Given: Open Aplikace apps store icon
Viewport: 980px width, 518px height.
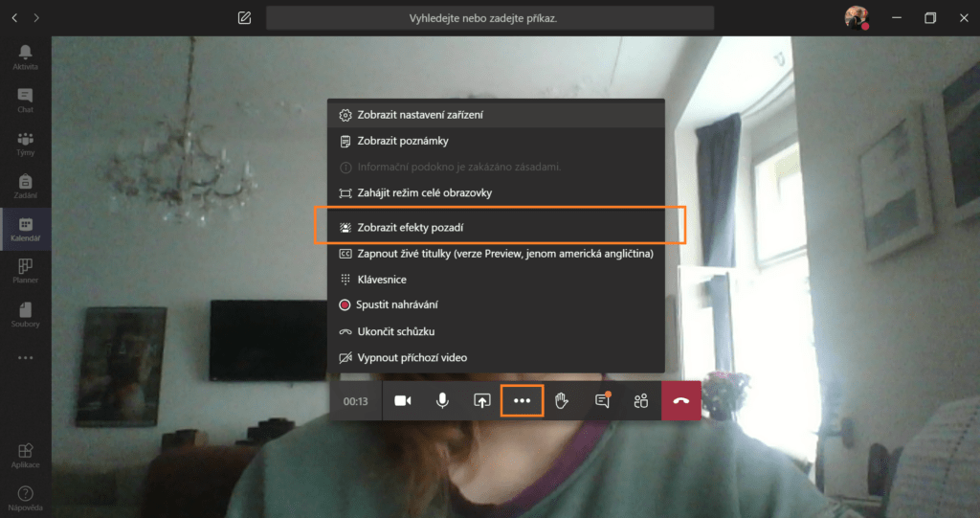Looking at the screenshot, I should (x=25, y=455).
